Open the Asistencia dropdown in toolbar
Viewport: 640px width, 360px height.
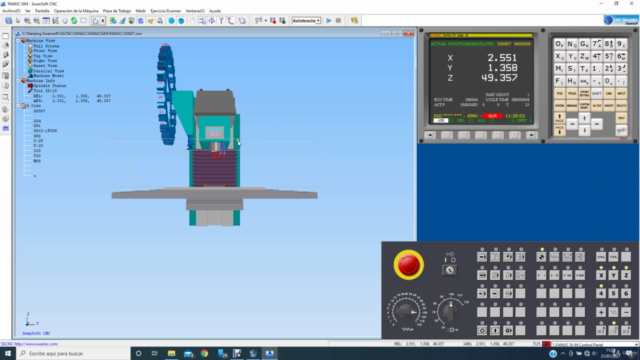306,20
